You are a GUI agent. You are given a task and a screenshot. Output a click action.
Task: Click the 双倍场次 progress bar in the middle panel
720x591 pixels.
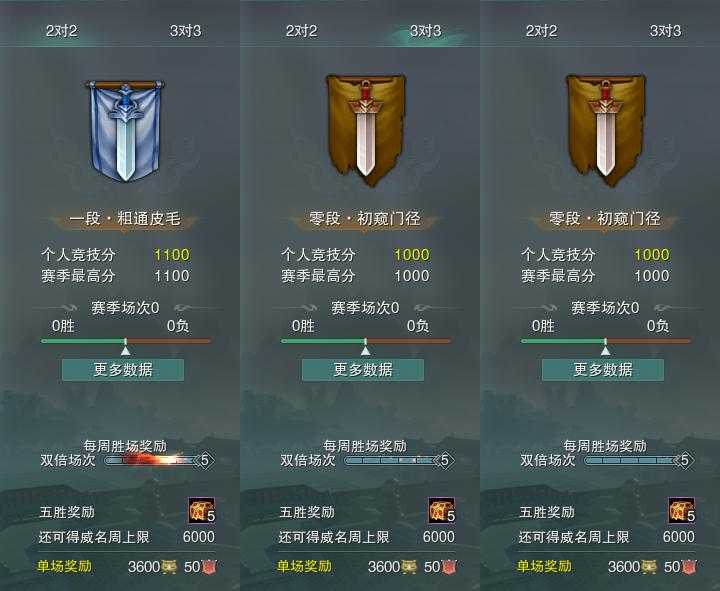click(x=394, y=460)
